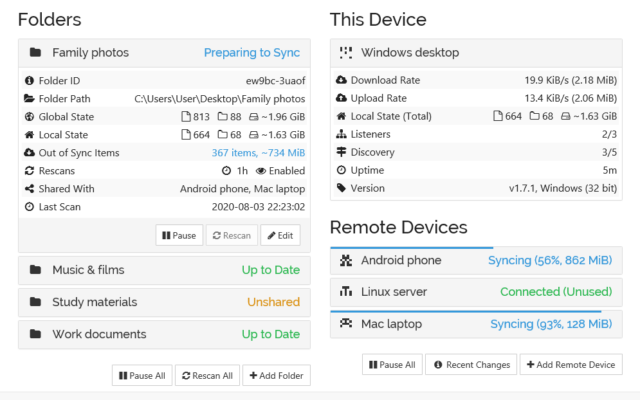
Task: Click the clock icon next to Last Scan
Action: coord(29,207)
